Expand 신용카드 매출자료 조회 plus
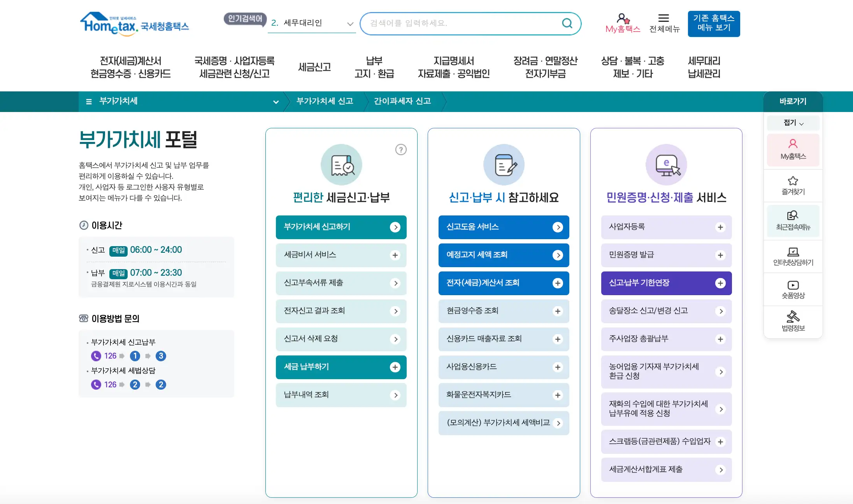Image resolution: width=853 pixels, height=504 pixels. coord(558,339)
